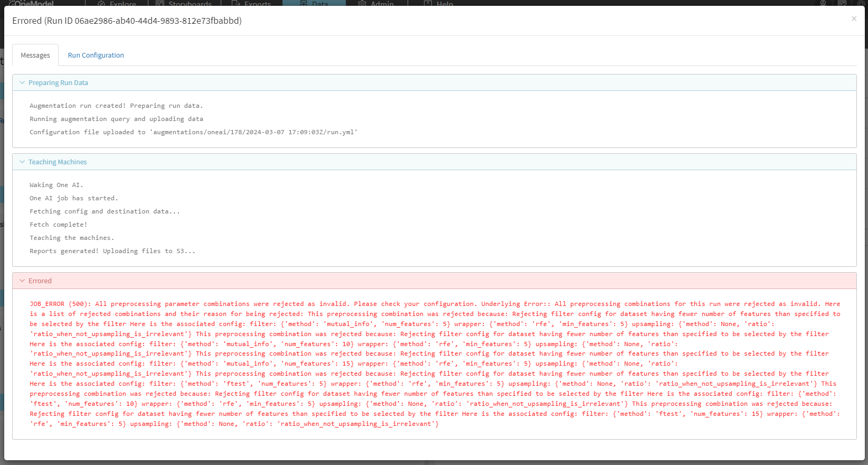Collapse the Teaching Machines chevron
The image size is (868, 465).
(22, 162)
